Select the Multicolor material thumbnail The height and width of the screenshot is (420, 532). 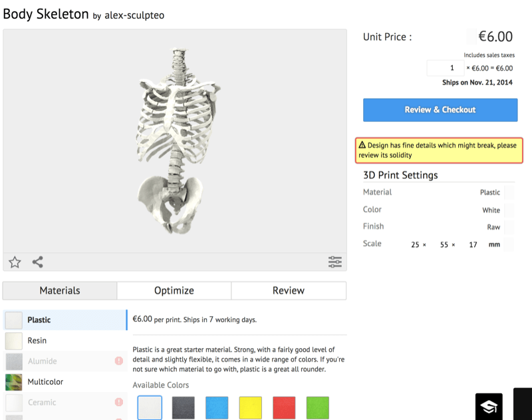[14, 382]
